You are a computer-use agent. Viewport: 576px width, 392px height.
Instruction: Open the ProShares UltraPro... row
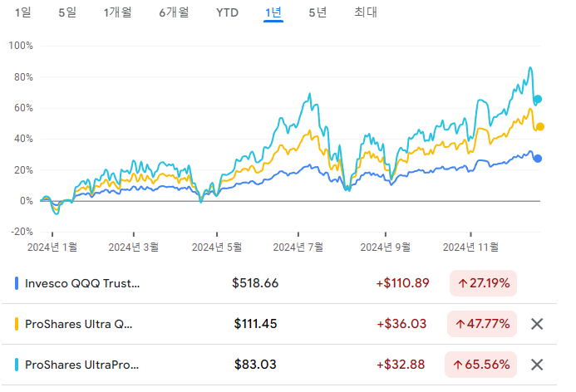click(279, 365)
